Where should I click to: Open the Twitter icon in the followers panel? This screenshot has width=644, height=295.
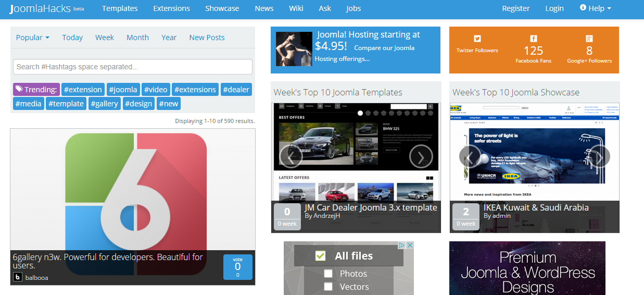pyautogui.click(x=477, y=39)
